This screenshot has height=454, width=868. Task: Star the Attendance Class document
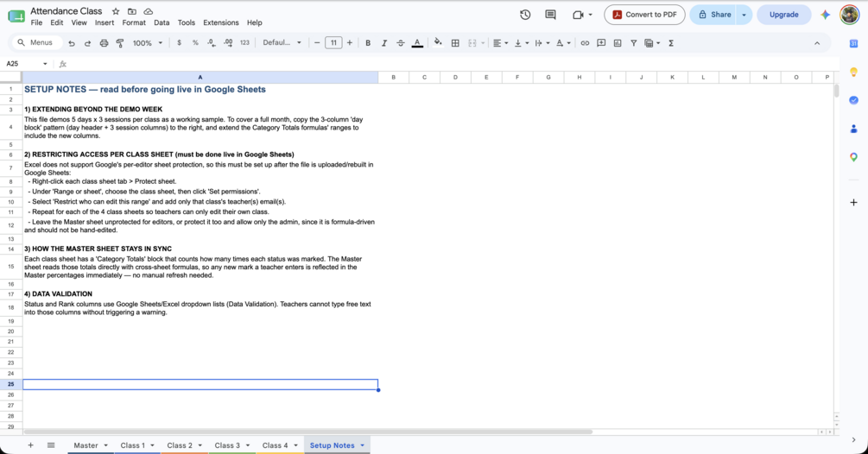pyautogui.click(x=115, y=11)
